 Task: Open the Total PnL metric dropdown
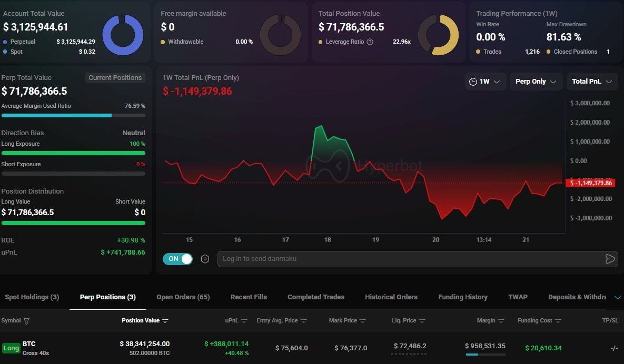(x=591, y=82)
